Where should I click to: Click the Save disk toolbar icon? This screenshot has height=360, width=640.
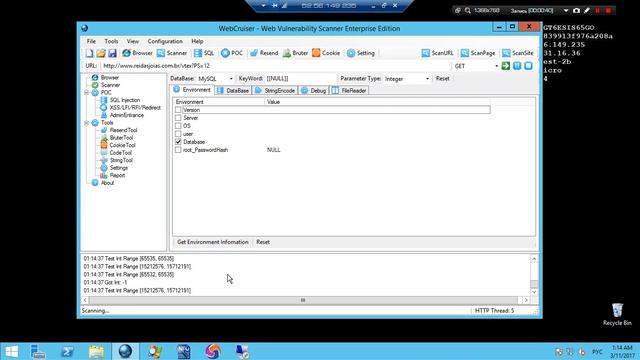click(112, 53)
